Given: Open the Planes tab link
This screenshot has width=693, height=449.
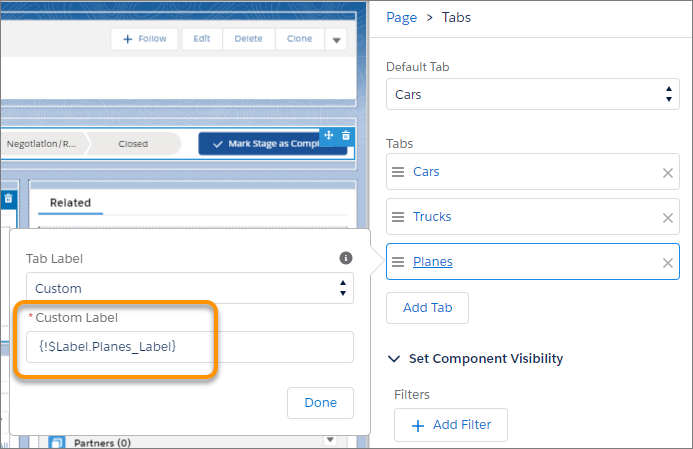Looking at the screenshot, I should pos(433,262).
